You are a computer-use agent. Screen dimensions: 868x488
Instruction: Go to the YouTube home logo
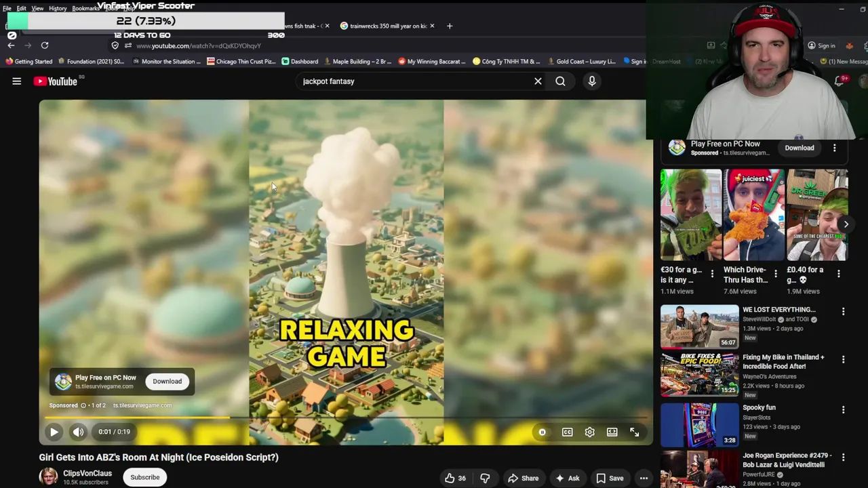56,81
